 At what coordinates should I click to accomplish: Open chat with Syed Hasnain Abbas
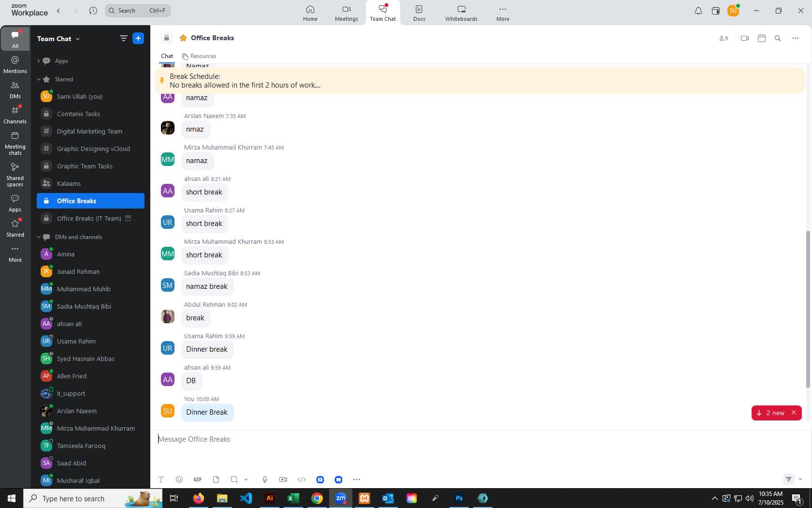click(90, 359)
